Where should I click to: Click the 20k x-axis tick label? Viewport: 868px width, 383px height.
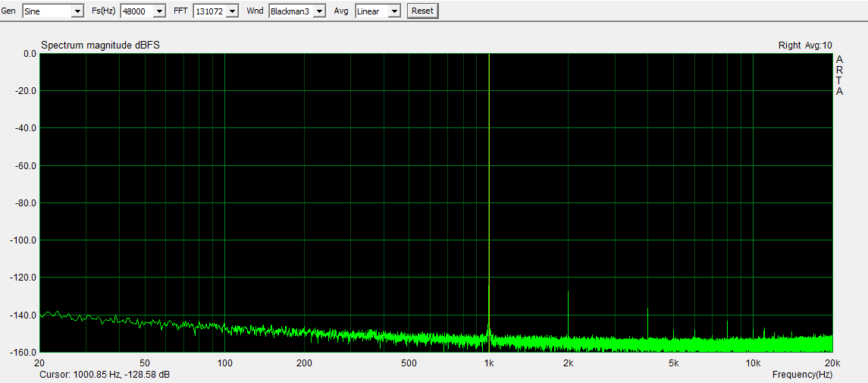click(x=832, y=363)
